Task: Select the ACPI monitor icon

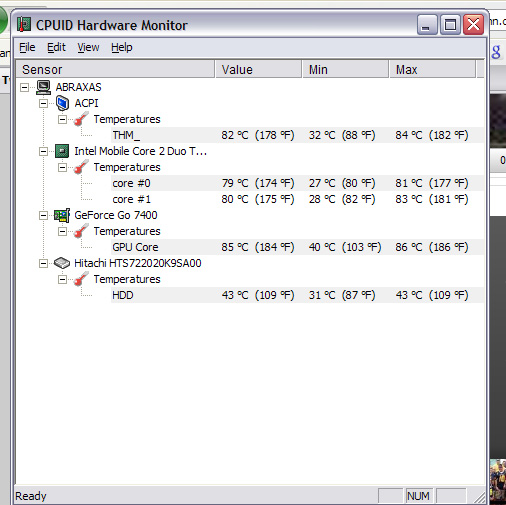Action: [62, 103]
